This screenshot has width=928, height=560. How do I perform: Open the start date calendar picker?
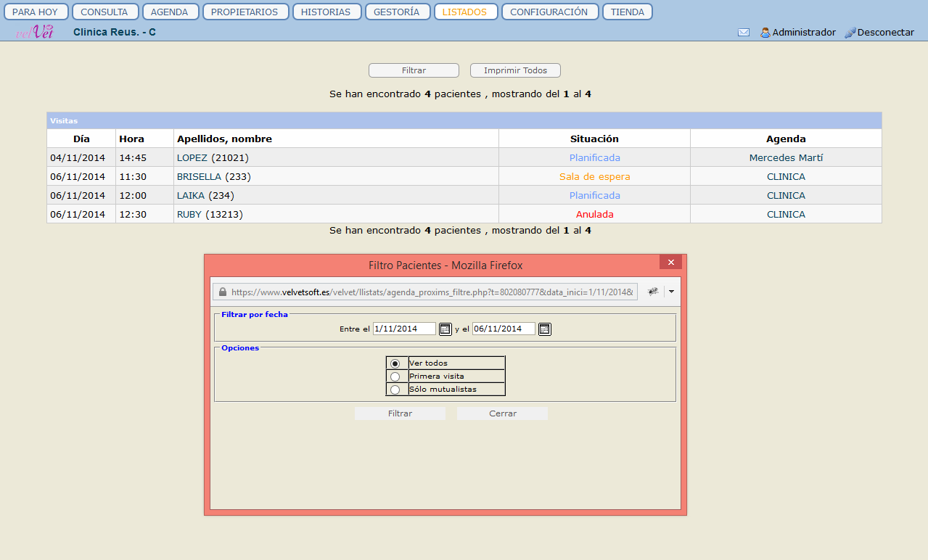tap(445, 329)
